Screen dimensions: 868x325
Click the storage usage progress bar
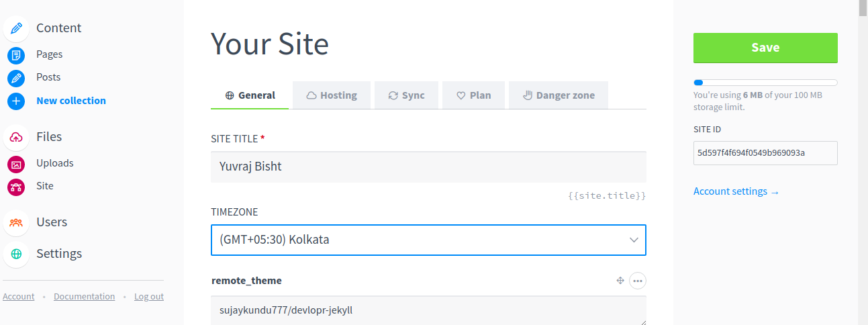(765, 83)
